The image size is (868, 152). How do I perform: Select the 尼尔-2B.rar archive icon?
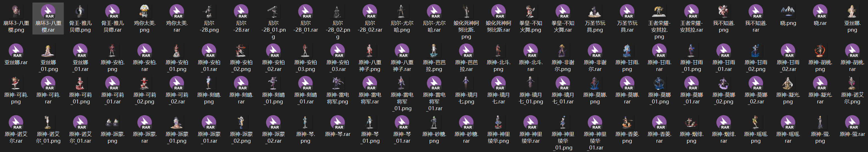(x=241, y=12)
